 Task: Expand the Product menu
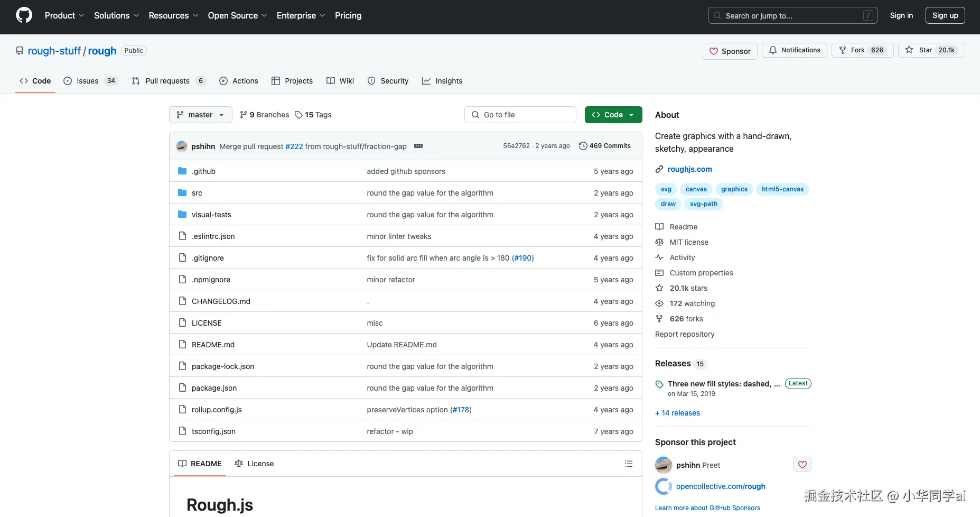(64, 15)
